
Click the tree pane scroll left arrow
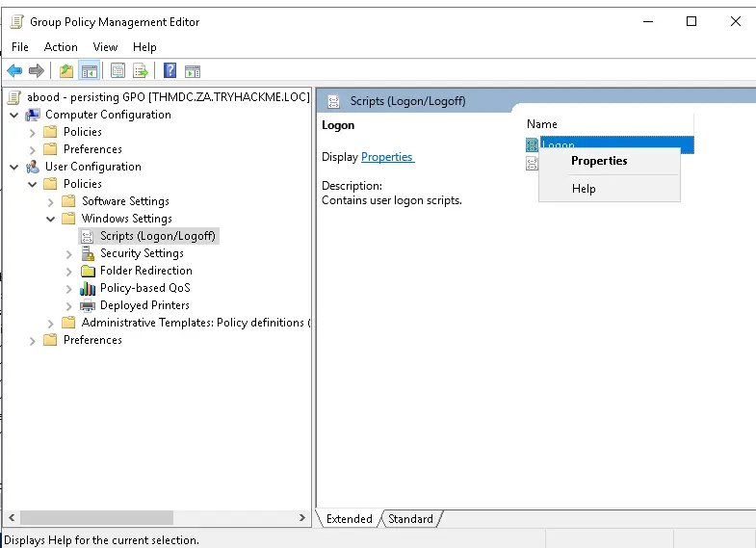[12, 517]
